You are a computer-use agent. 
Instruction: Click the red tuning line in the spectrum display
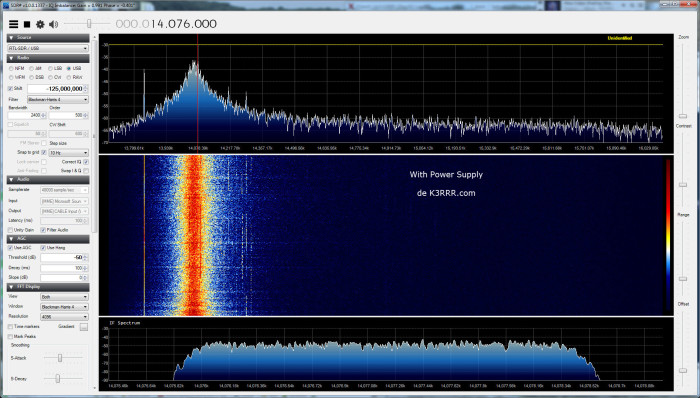coord(197,89)
